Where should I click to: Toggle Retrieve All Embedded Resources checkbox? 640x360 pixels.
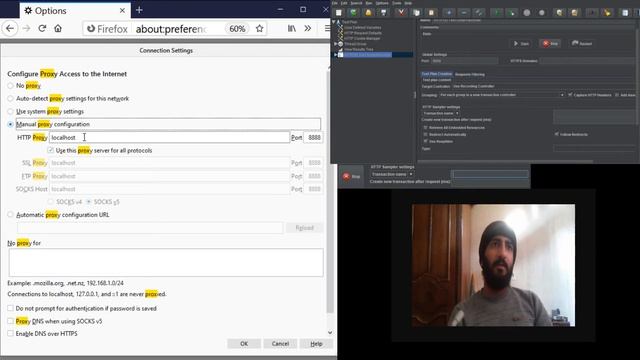coord(425,127)
